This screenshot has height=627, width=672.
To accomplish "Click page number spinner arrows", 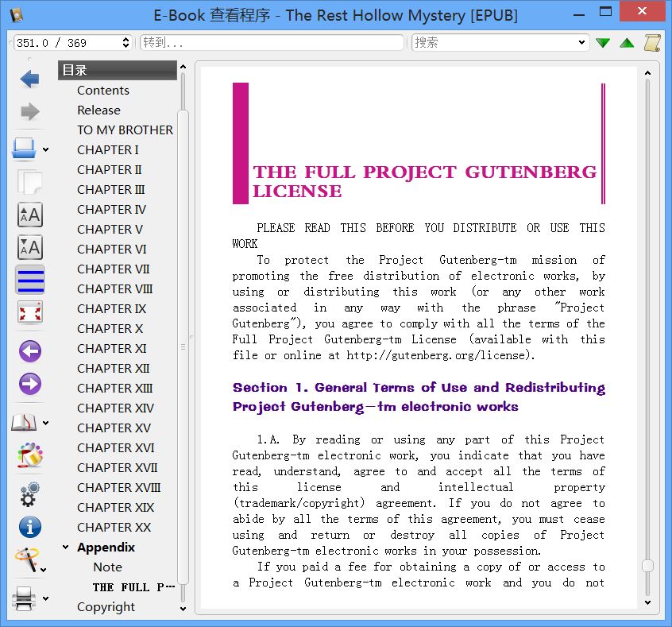I will pos(126,42).
